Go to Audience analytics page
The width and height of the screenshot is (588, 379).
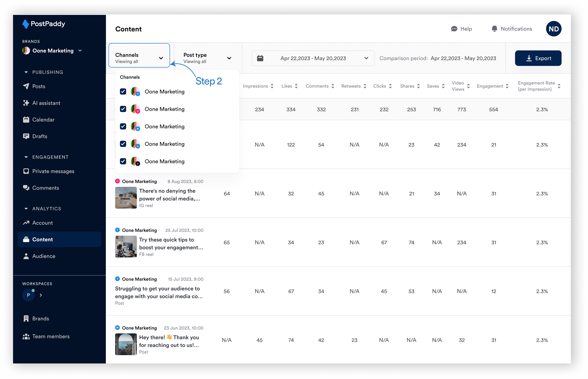[x=44, y=256]
